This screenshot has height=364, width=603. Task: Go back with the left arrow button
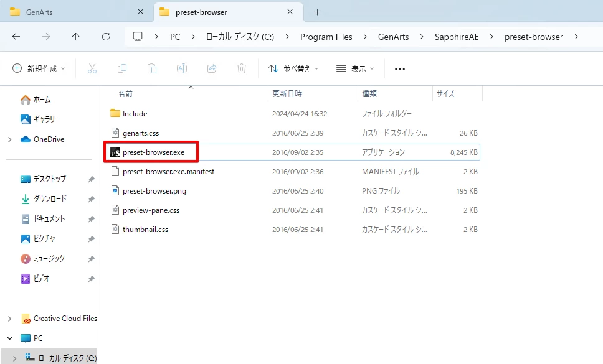click(x=16, y=37)
